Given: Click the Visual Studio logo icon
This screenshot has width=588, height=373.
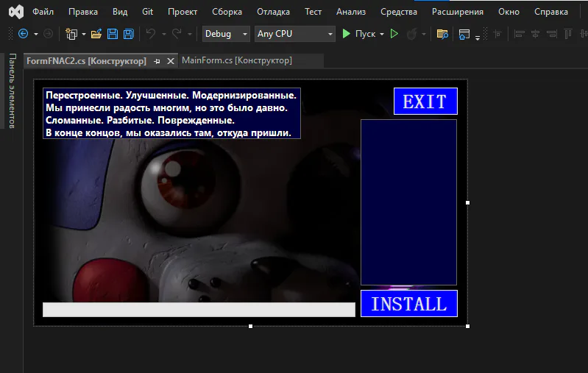Looking at the screenshot, I should coord(16,12).
